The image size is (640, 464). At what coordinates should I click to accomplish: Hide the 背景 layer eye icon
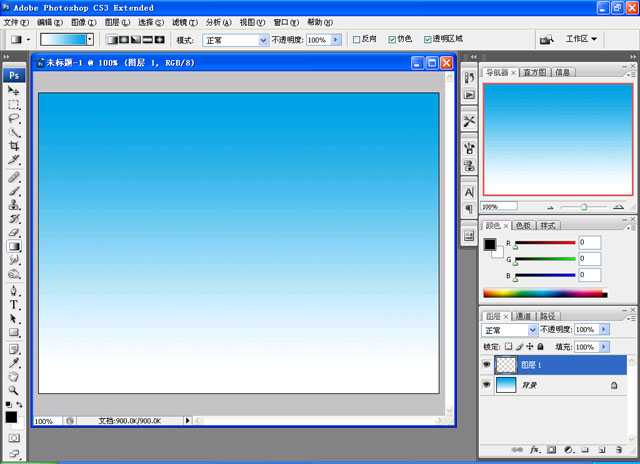tap(487, 385)
